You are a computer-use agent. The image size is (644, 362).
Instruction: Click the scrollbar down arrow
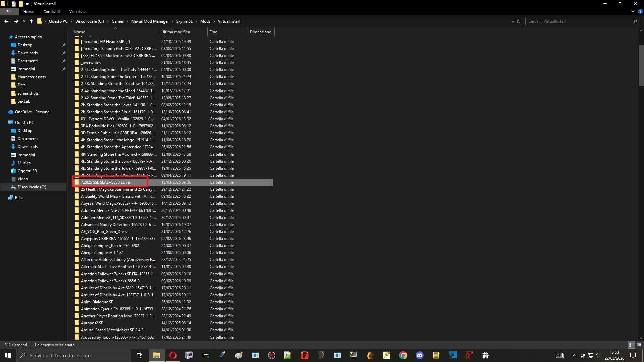coord(641,338)
